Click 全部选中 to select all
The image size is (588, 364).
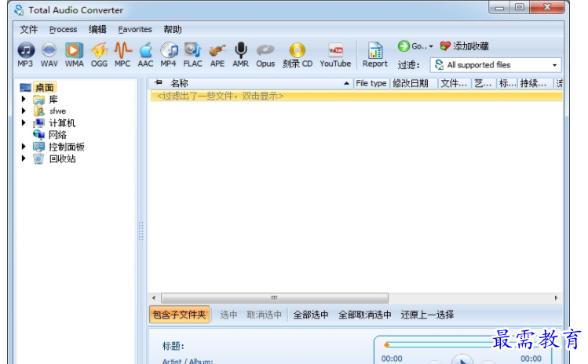[x=311, y=315]
